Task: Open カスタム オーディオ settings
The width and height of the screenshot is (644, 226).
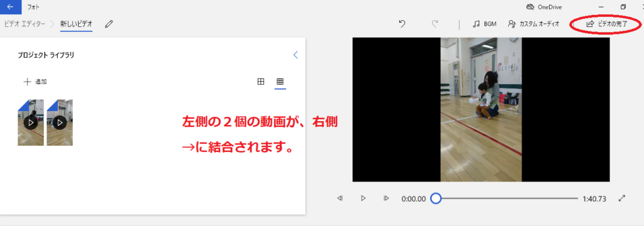Action: point(533,24)
